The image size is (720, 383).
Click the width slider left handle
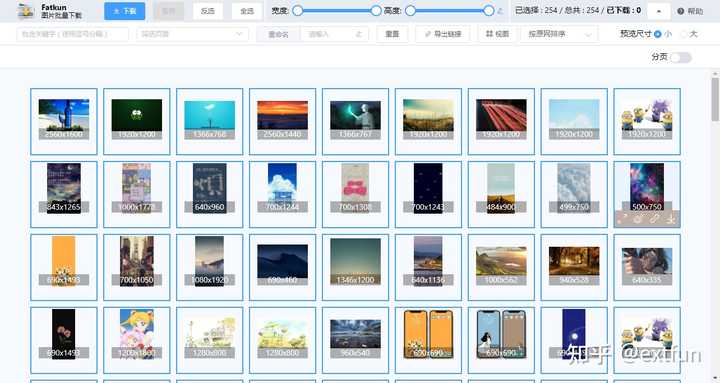click(298, 11)
